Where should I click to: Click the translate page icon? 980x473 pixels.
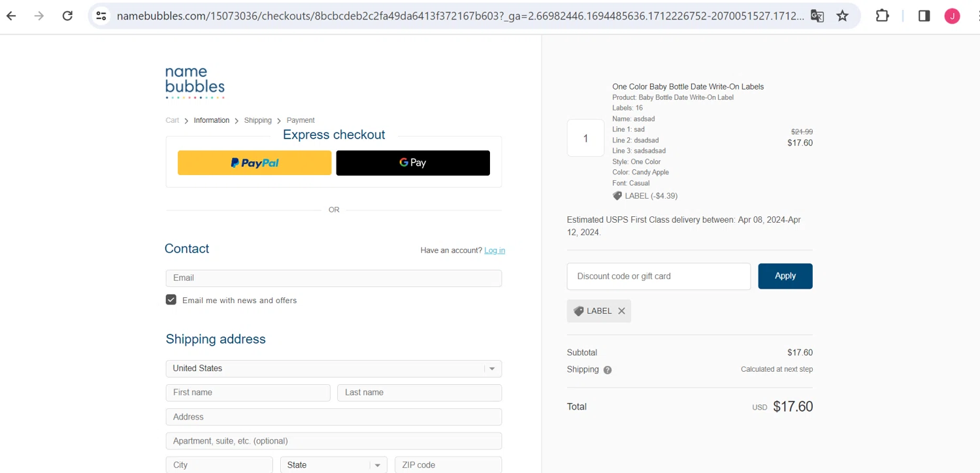pyautogui.click(x=817, y=16)
